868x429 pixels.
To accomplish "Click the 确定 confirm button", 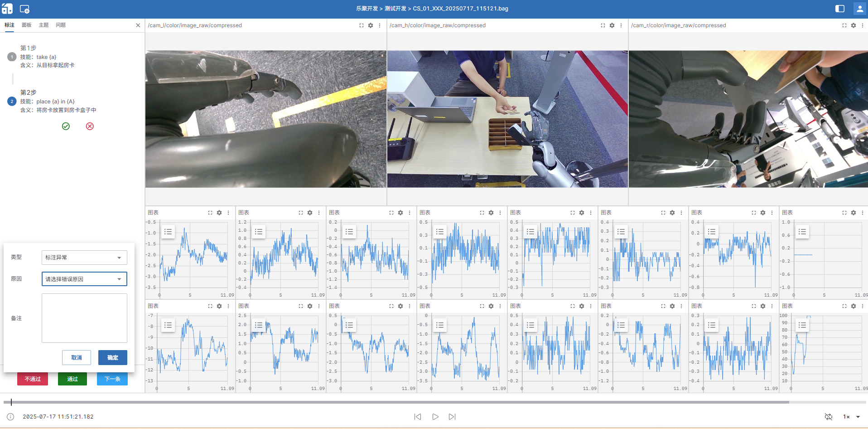I will pos(112,357).
